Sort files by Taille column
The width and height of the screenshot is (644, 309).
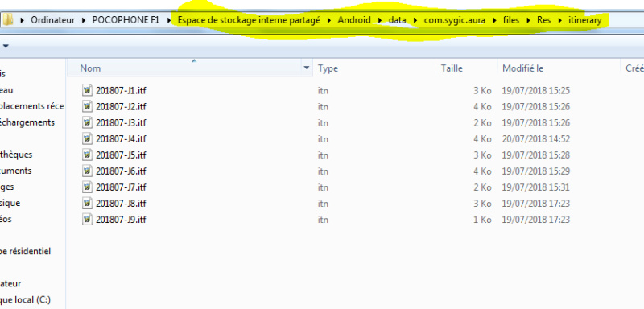click(452, 68)
